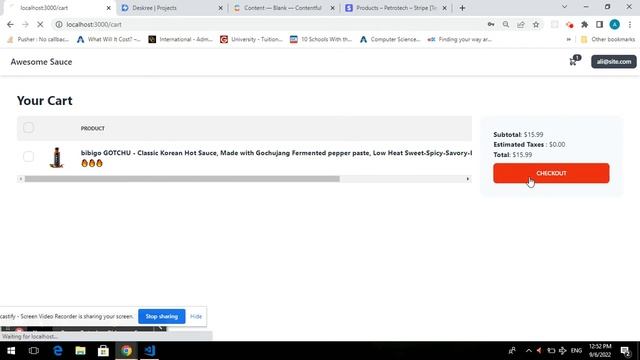This screenshot has width=640, height=360.
Task: Open the shopping cart icon in header
Action: point(574,61)
